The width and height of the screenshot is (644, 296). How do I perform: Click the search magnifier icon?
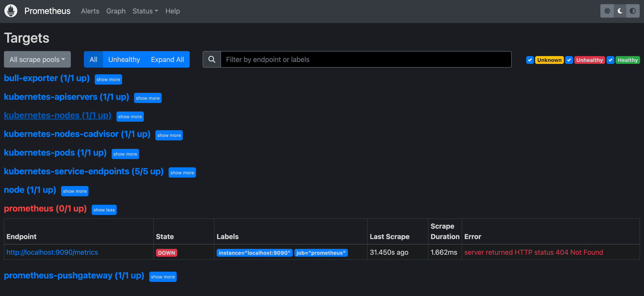(x=211, y=60)
